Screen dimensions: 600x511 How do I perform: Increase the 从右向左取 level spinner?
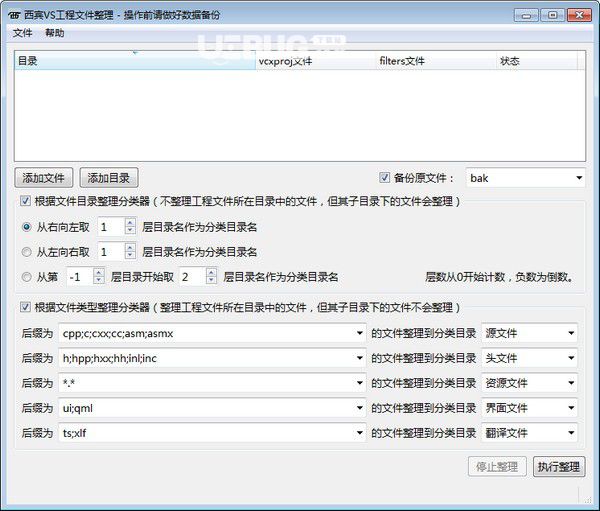[130, 222]
